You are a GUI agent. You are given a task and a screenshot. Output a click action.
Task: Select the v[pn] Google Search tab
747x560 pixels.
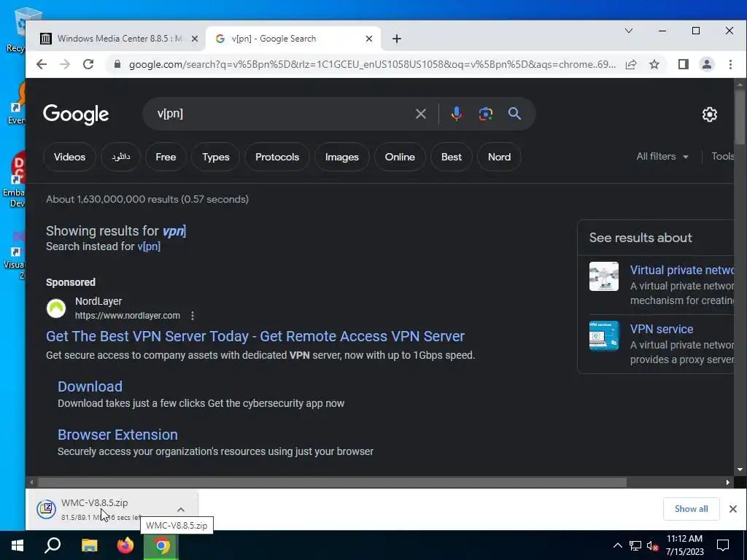click(293, 39)
